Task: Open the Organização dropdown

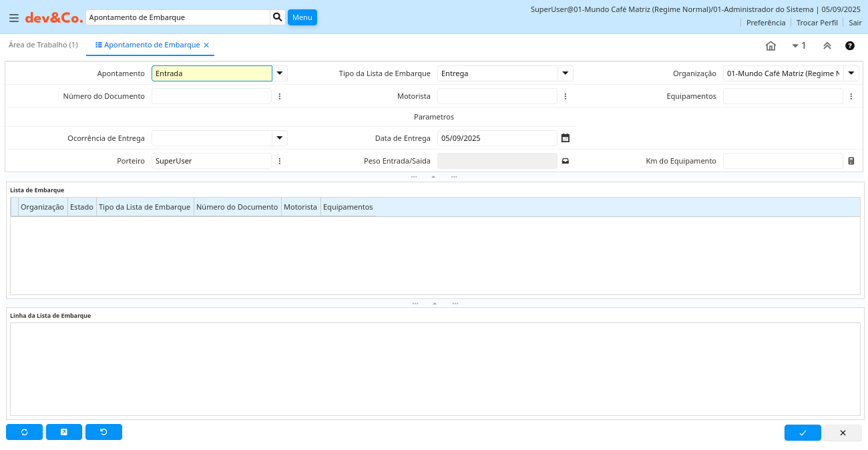Action: pyautogui.click(x=851, y=73)
